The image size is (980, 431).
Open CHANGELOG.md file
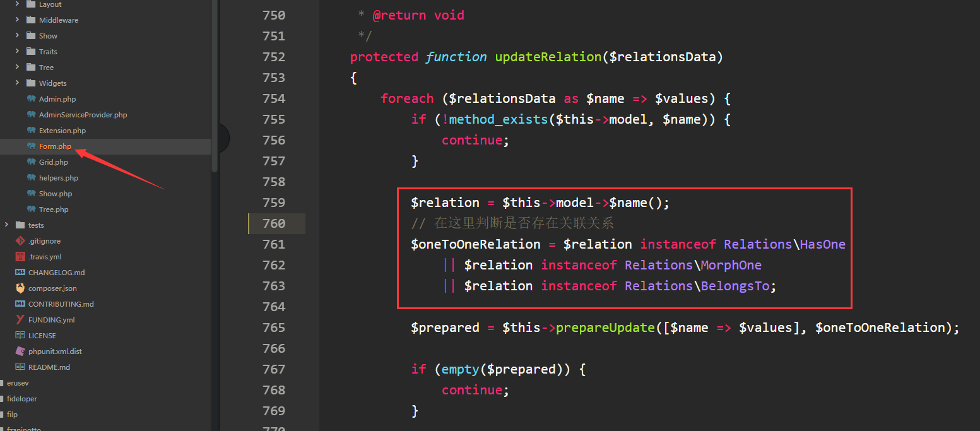pyautogui.click(x=56, y=273)
